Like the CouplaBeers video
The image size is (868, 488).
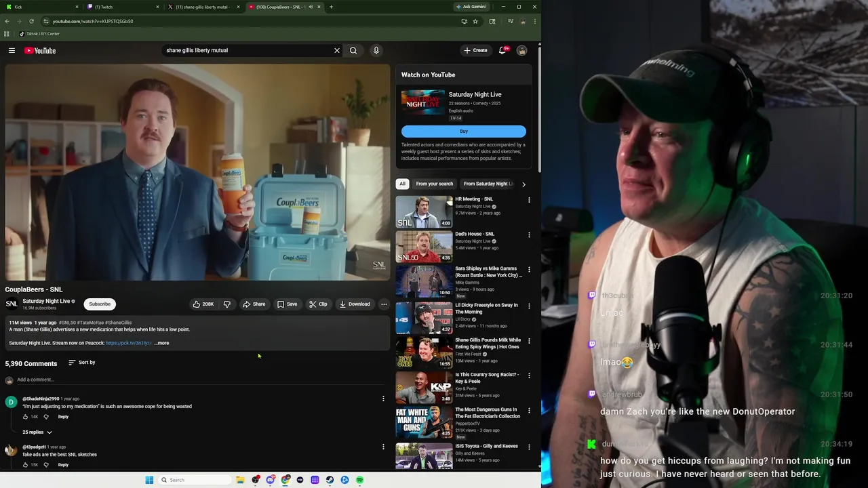(203, 304)
